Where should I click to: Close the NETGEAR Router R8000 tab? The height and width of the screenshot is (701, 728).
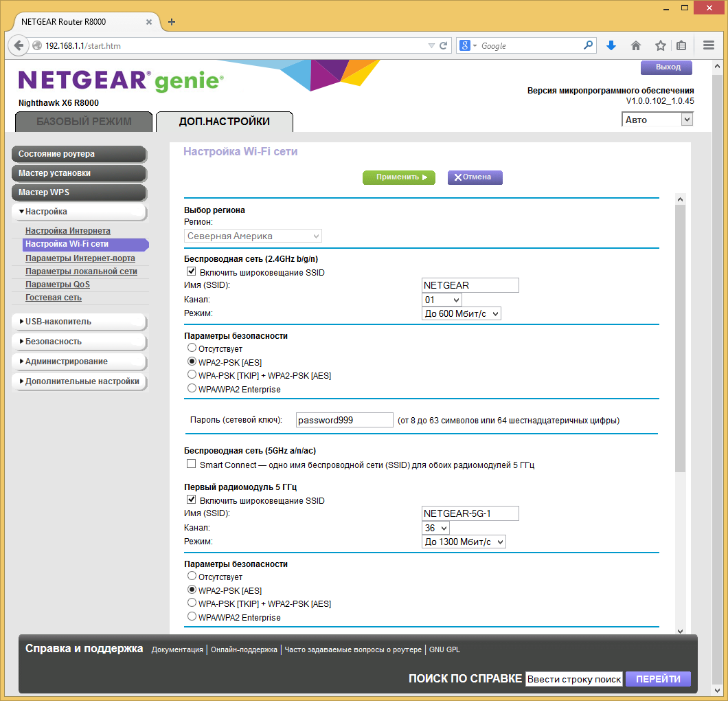(x=149, y=22)
